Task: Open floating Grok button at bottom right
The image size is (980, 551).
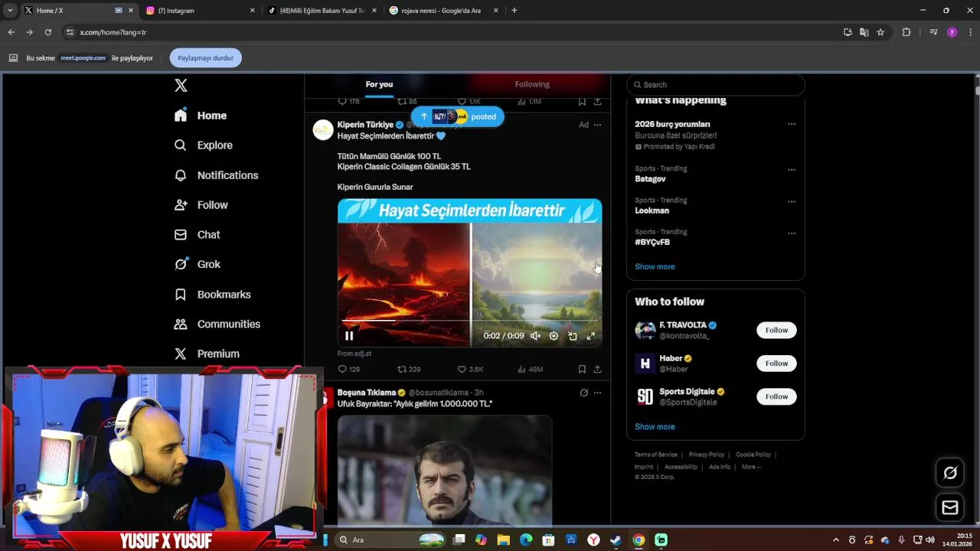Action: coord(950,473)
